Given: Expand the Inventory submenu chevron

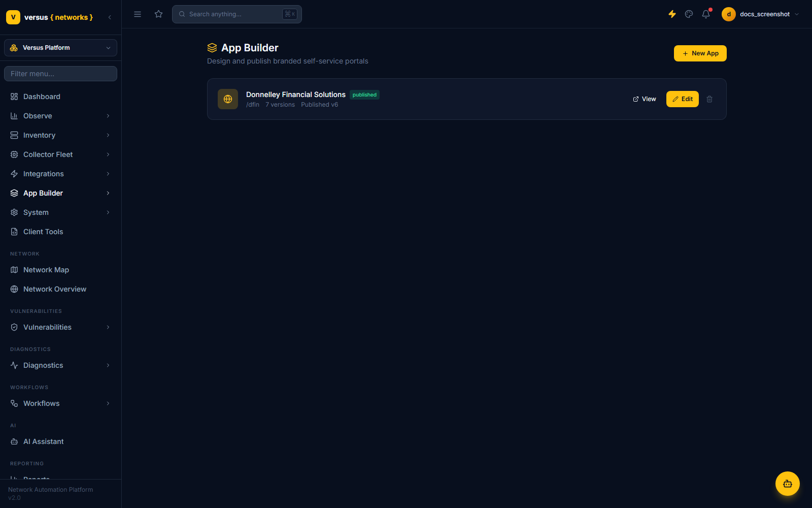Looking at the screenshot, I should point(108,135).
